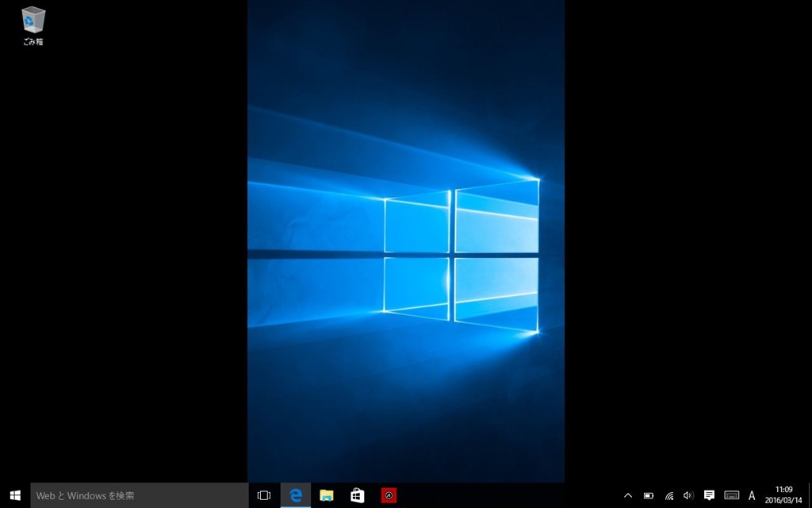This screenshot has width=812, height=508.
Task: Open the red app icon on taskbar
Action: [x=389, y=495]
